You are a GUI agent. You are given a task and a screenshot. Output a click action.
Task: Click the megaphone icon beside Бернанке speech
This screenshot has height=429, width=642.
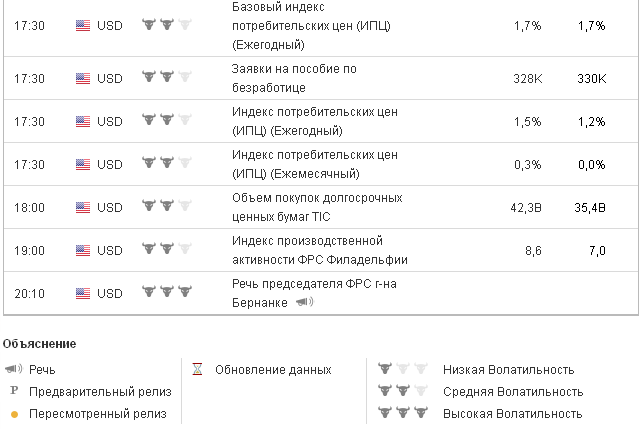(305, 302)
